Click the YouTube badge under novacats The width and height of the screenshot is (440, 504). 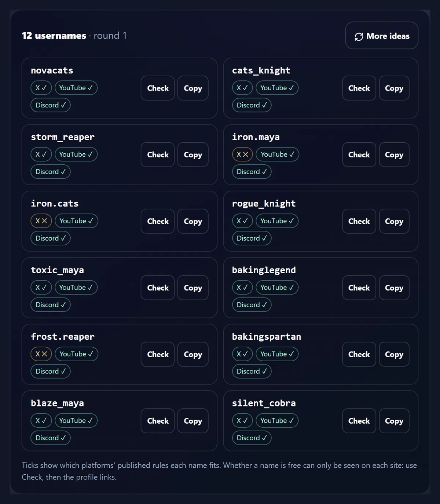76,88
